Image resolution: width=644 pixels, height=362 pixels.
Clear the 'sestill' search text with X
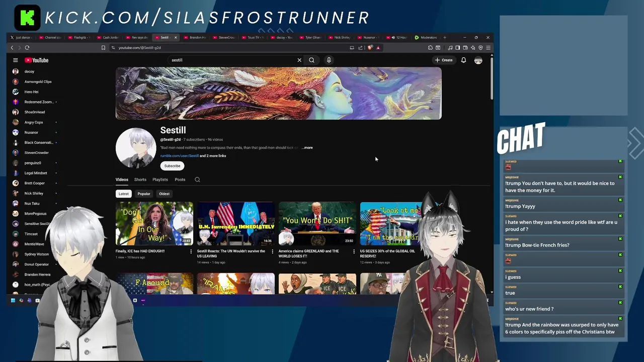(x=299, y=60)
